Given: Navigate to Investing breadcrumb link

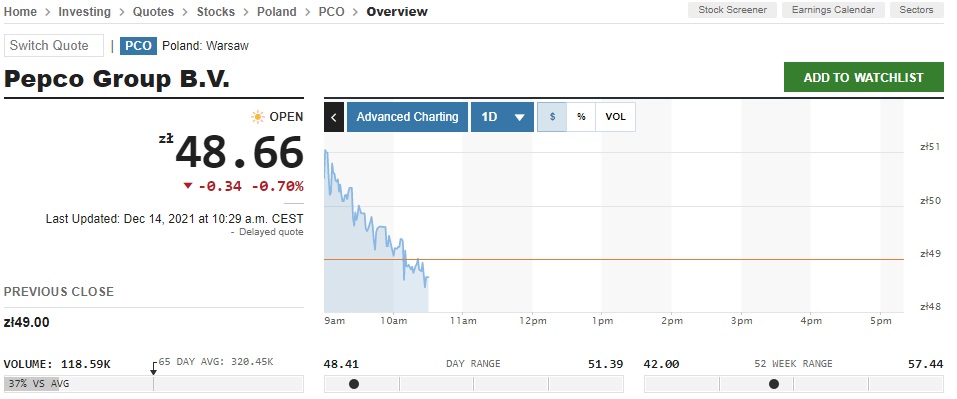Looking at the screenshot, I should [84, 12].
